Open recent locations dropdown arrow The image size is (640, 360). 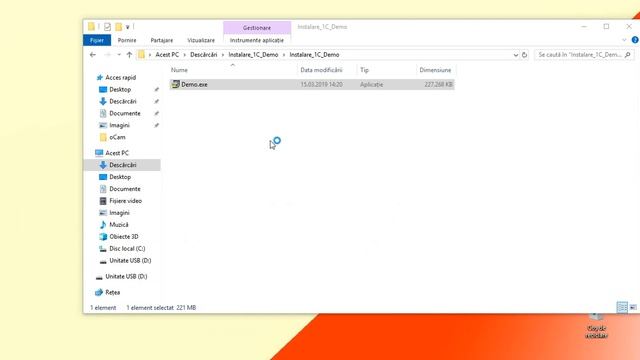click(119, 55)
